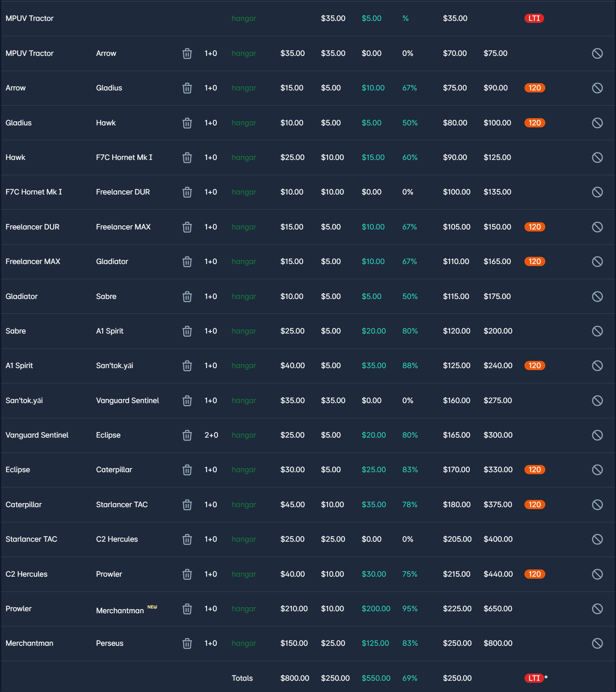Click the 2+0 quantity for Vanguard Sentinel
The width and height of the screenshot is (616, 692).
coord(211,435)
